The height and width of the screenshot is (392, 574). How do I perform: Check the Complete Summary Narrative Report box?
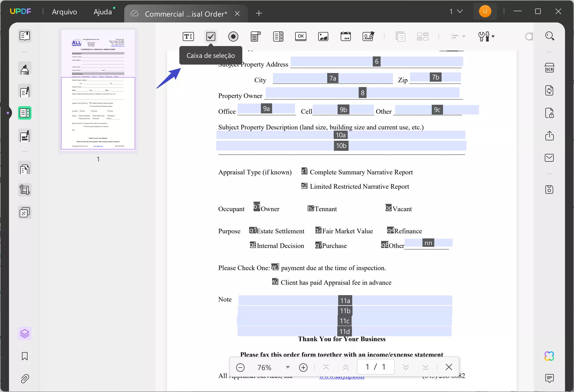[304, 171]
